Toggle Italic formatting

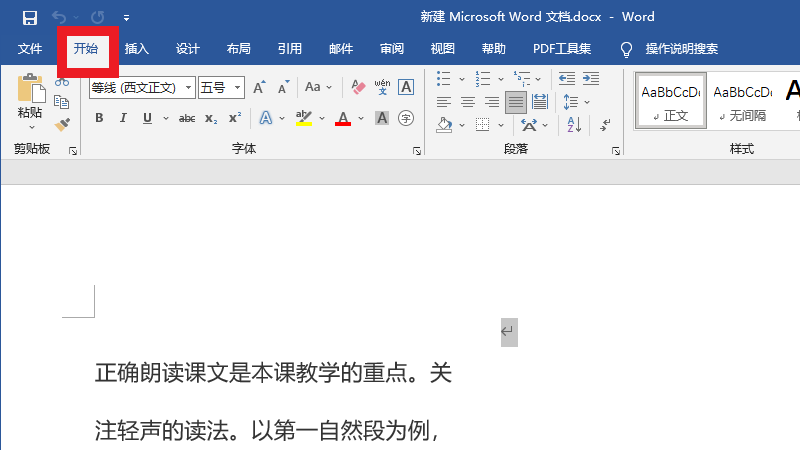click(123, 118)
